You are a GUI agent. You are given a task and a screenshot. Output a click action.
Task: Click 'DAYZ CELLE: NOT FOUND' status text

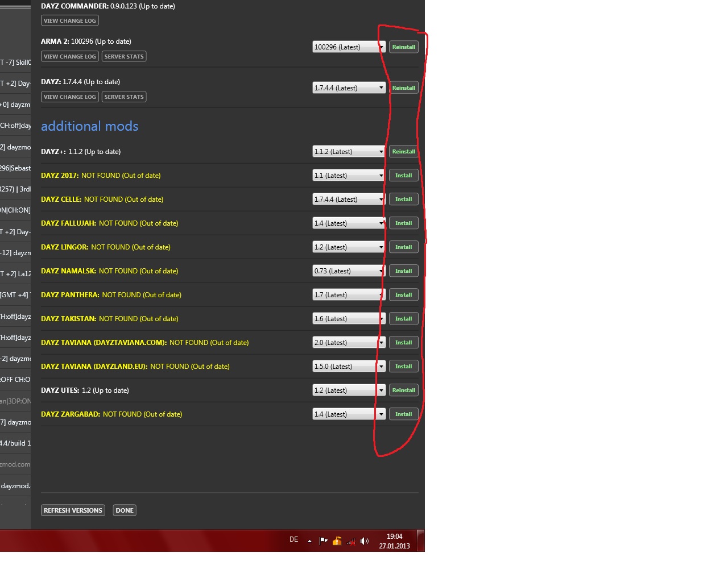pos(102,199)
